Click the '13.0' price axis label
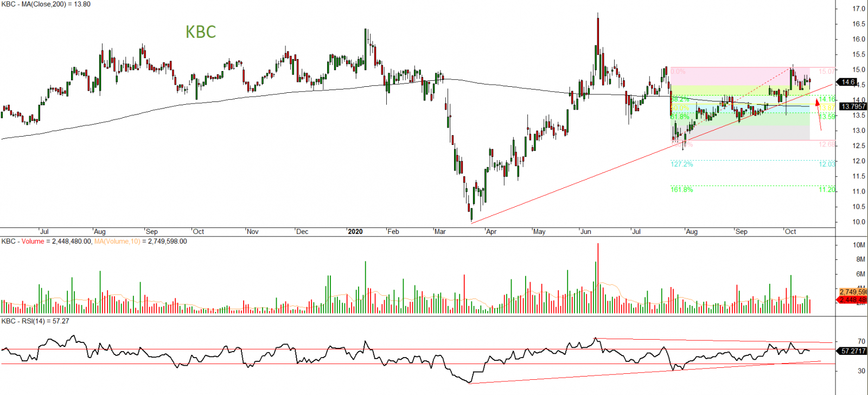The width and height of the screenshot is (868, 395). pyautogui.click(x=859, y=130)
